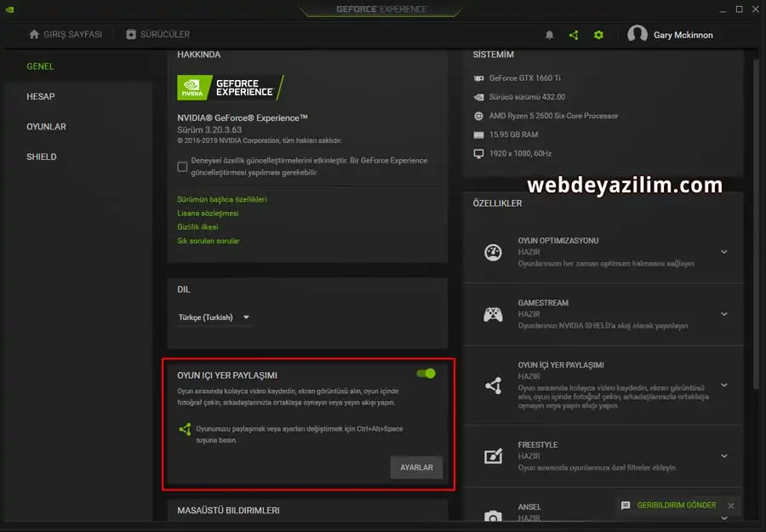Toggle OYUN İÇİ YER PAYLAŞIMI switch off
The width and height of the screenshot is (766, 532).
[426, 374]
